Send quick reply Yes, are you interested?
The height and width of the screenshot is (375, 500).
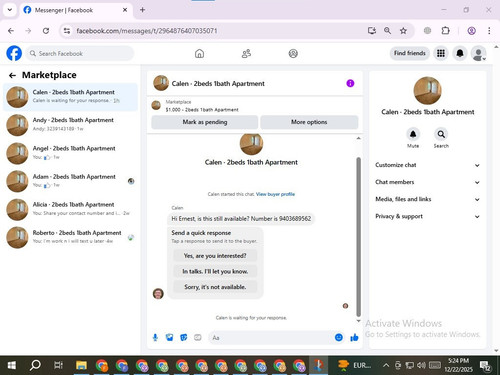(x=215, y=256)
